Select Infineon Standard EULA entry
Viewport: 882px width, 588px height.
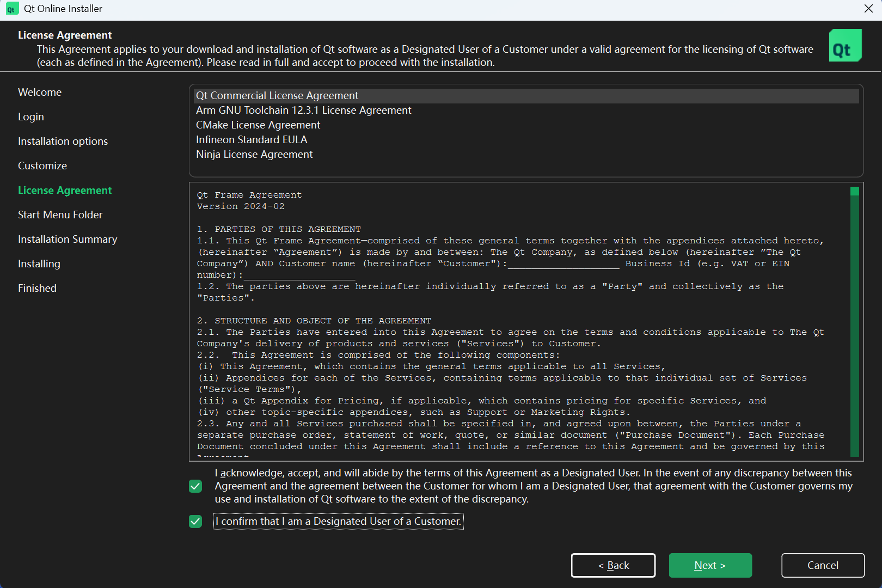[526, 140]
